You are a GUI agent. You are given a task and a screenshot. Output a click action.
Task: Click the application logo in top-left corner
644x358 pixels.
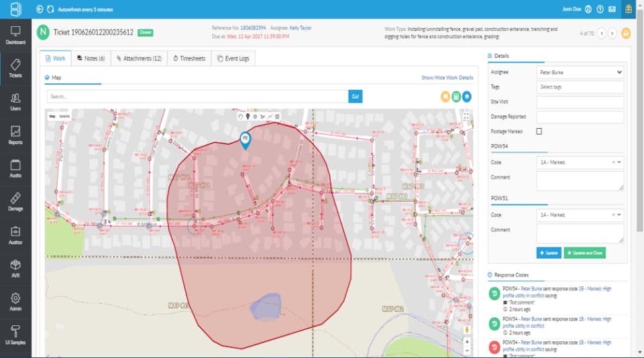(15, 9)
